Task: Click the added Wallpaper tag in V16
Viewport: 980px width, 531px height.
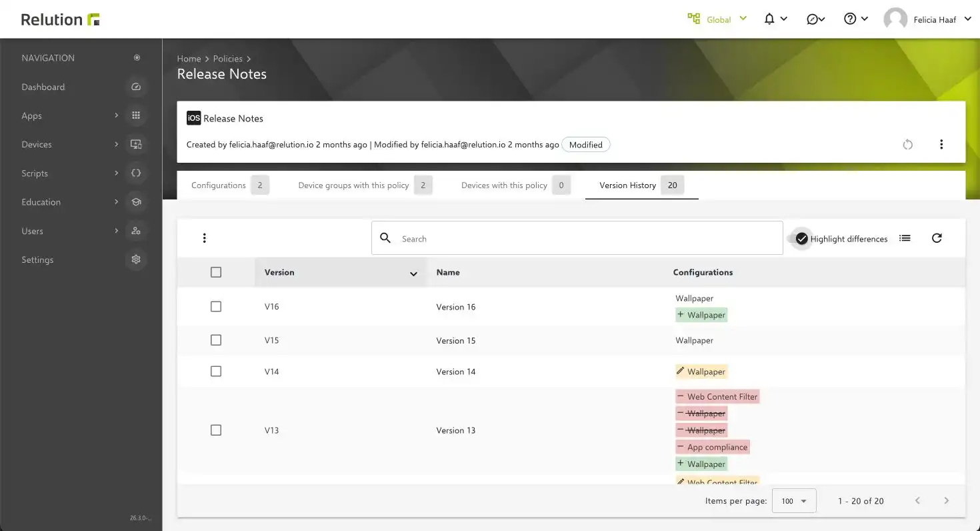Action: tap(701, 315)
